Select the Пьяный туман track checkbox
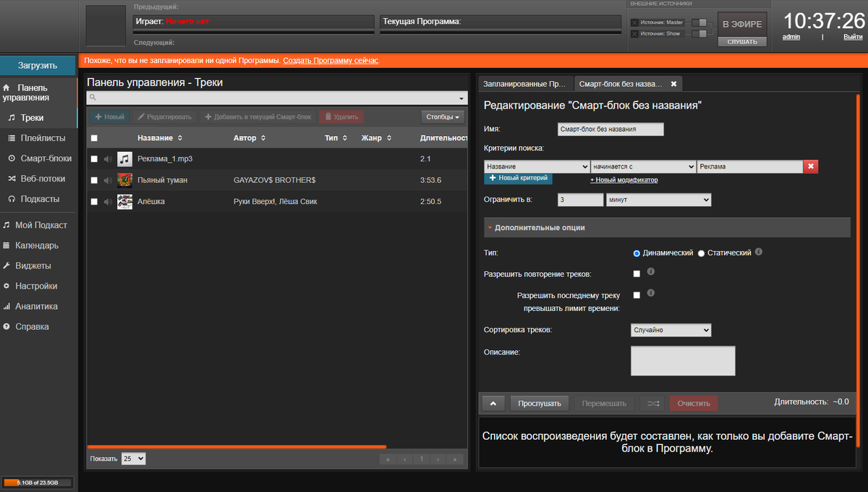Viewport: 868px width, 492px height. pos(94,180)
